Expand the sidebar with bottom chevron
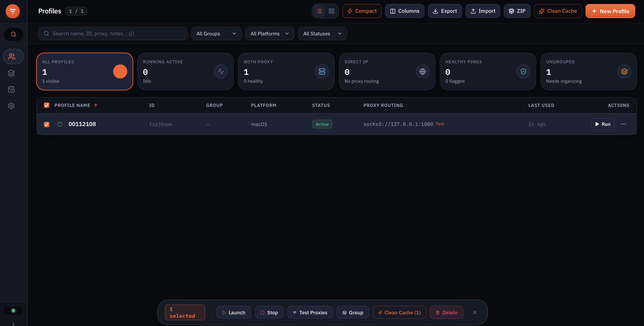The height and width of the screenshot is (326, 644). point(13,324)
